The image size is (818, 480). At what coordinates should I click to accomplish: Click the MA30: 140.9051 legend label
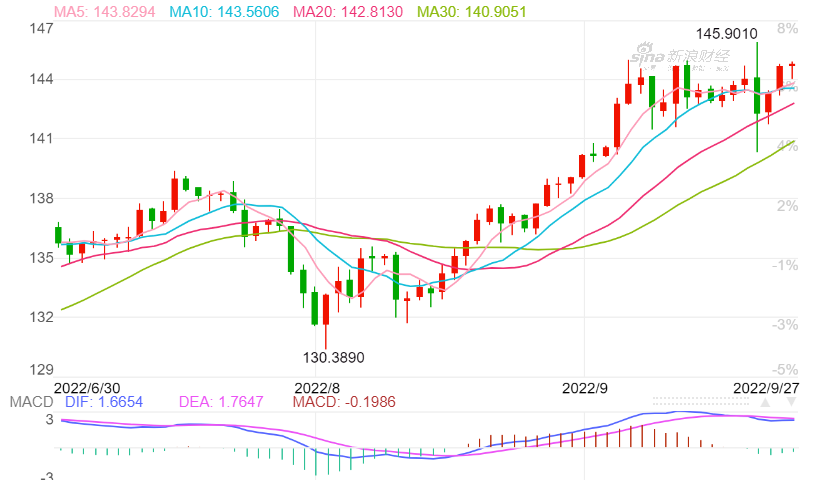click(472, 11)
